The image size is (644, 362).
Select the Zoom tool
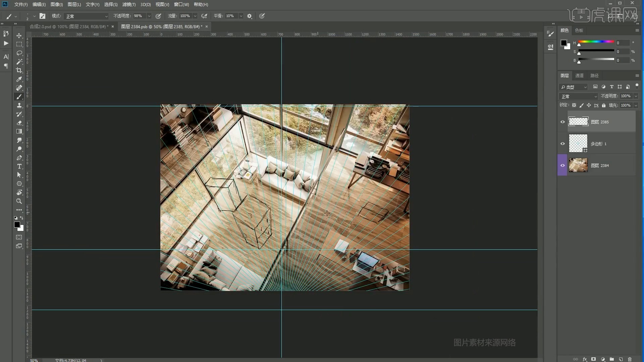coord(19,201)
